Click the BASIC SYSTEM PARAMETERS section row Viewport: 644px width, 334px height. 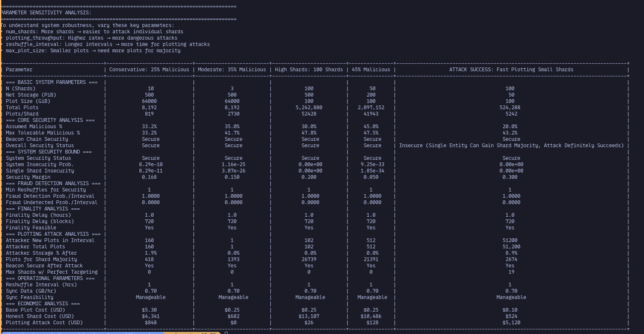pyautogui.click(x=52, y=82)
